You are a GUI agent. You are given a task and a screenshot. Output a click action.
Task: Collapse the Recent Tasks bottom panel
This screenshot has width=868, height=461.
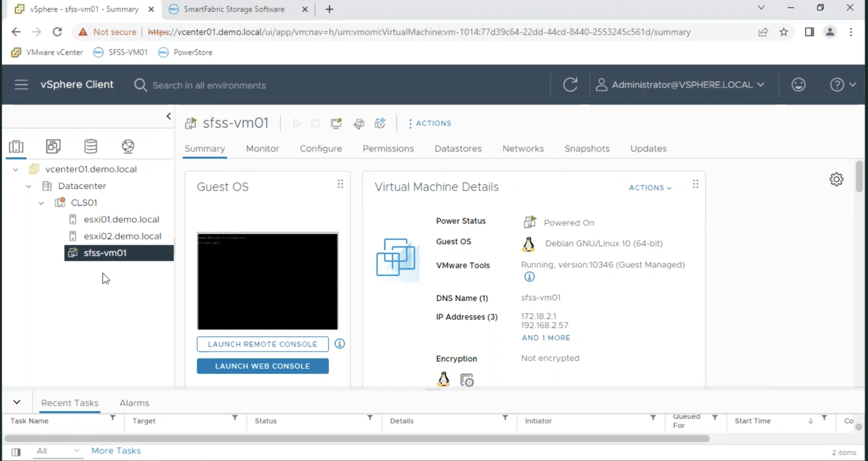coord(17,402)
